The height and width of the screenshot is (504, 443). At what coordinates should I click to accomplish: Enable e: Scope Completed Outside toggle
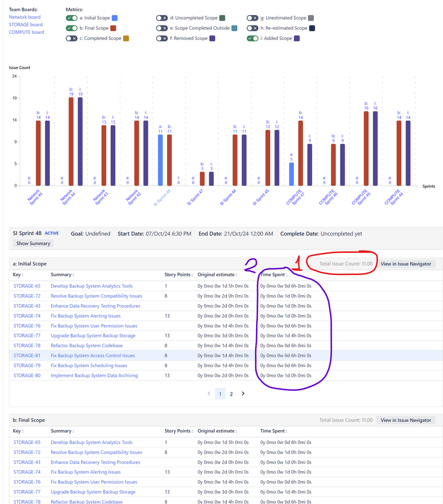click(162, 28)
